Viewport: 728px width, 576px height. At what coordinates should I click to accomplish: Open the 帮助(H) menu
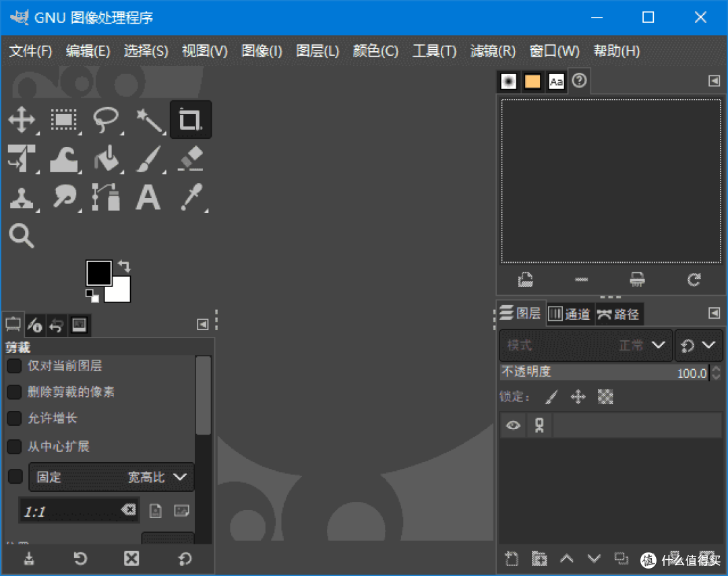click(617, 51)
